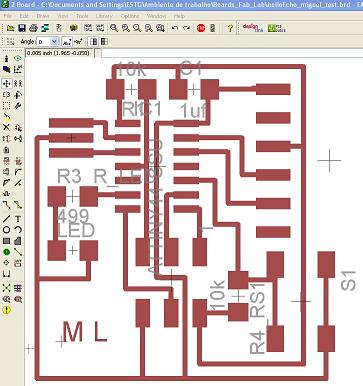Click the traffic light Go icon
Image resolution: width=363 pixels, height=386 pixels.
213,28
